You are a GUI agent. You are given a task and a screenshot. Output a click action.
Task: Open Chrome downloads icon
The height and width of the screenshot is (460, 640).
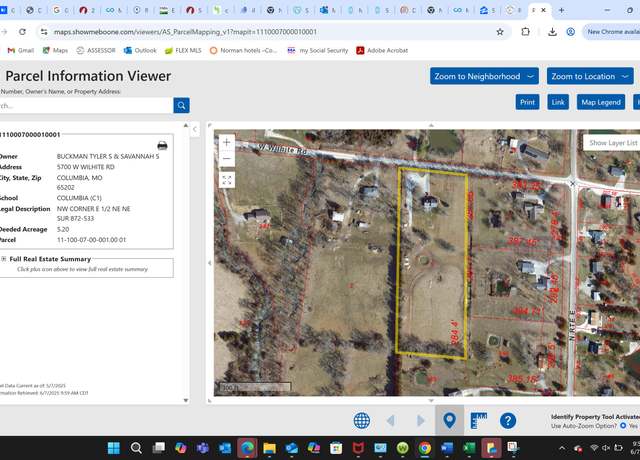[552, 32]
